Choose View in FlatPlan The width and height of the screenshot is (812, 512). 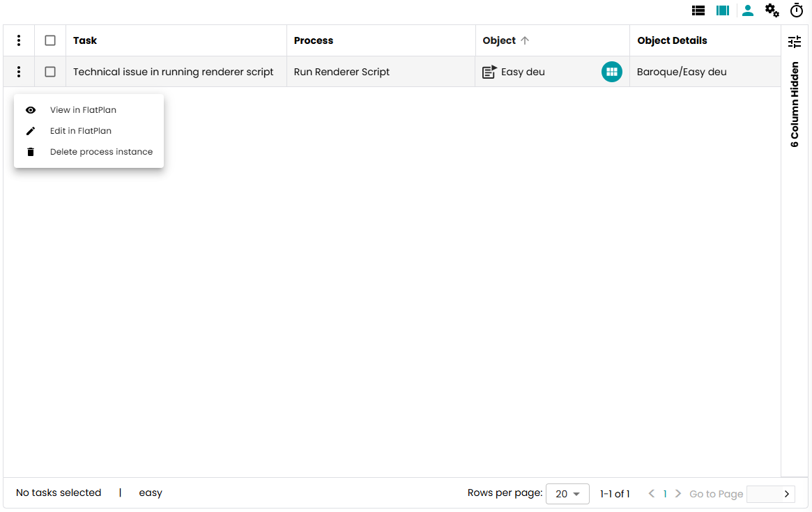[83, 110]
